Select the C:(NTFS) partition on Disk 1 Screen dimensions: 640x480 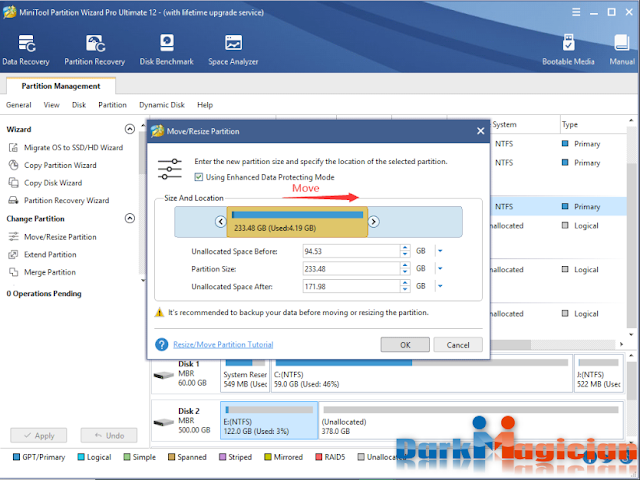coord(422,374)
